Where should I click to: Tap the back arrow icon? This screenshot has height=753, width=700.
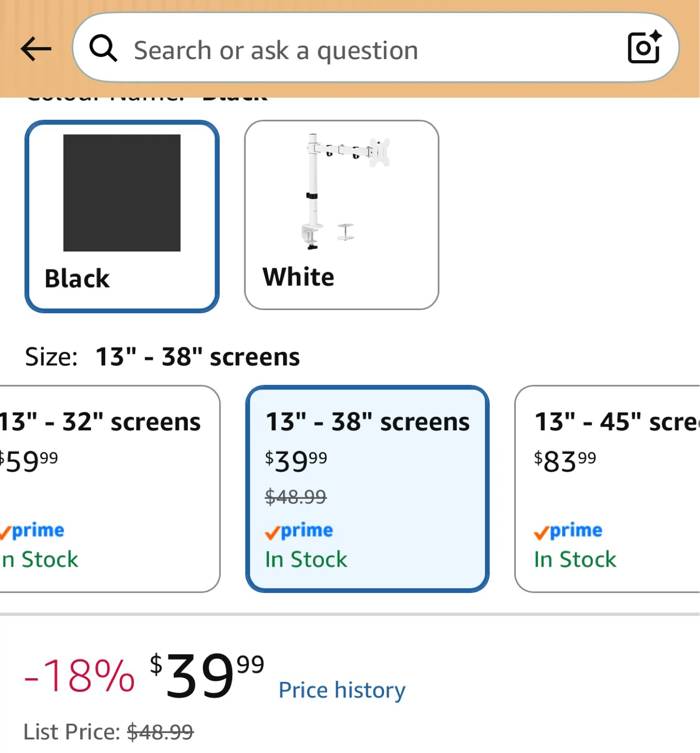point(36,49)
